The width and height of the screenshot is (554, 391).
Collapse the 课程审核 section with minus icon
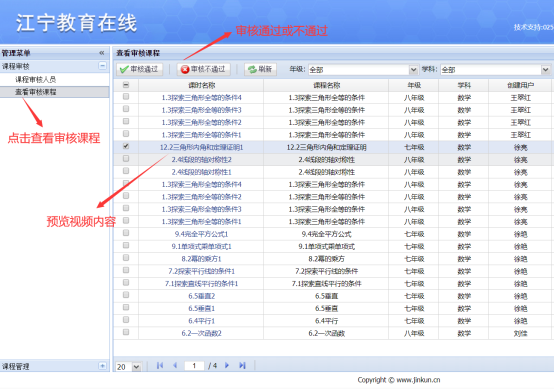tap(102, 66)
